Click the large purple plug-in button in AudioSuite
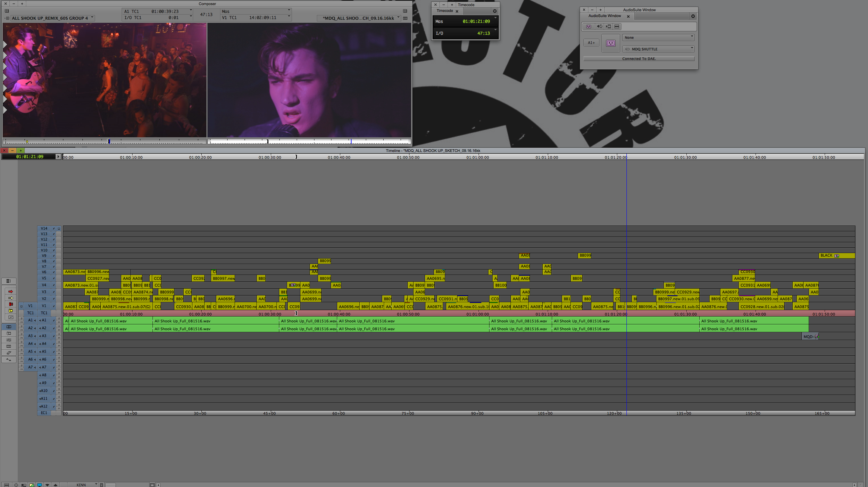 pyautogui.click(x=611, y=43)
